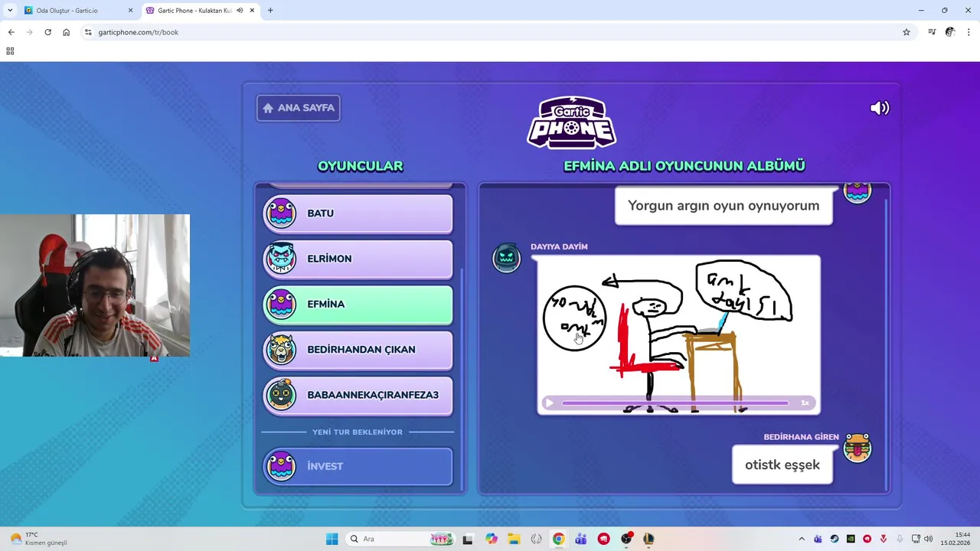
Task: Close the Oda Oluştur - Gartic.io tab
Action: click(130, 11)
